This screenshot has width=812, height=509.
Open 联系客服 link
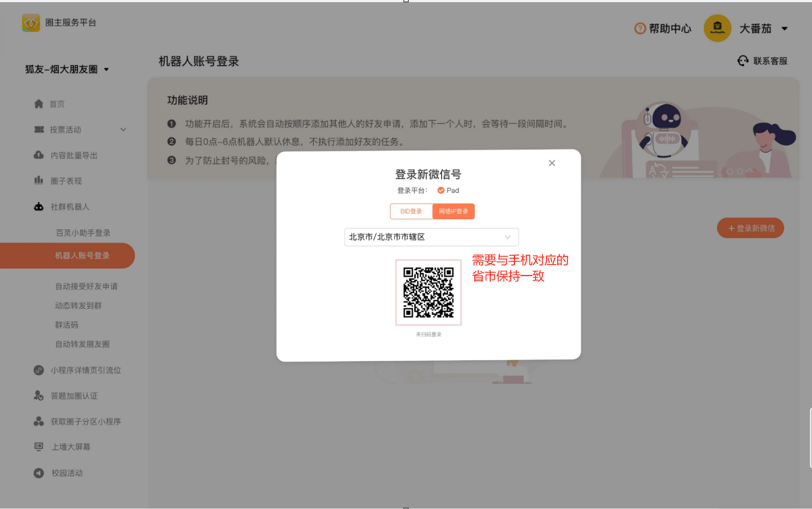(770, 61)
